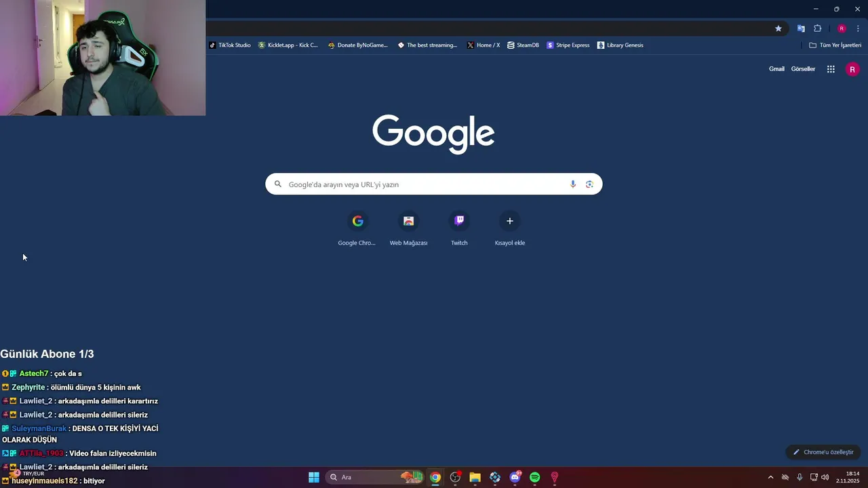Open the Chrome three-dot menu
The width and height of the screenshot is (868, 488).
[858, 28]
